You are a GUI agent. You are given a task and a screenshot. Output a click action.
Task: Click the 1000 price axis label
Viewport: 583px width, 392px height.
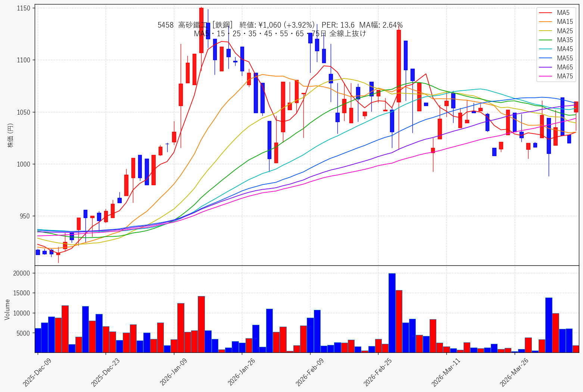click(x=24, y=164)
